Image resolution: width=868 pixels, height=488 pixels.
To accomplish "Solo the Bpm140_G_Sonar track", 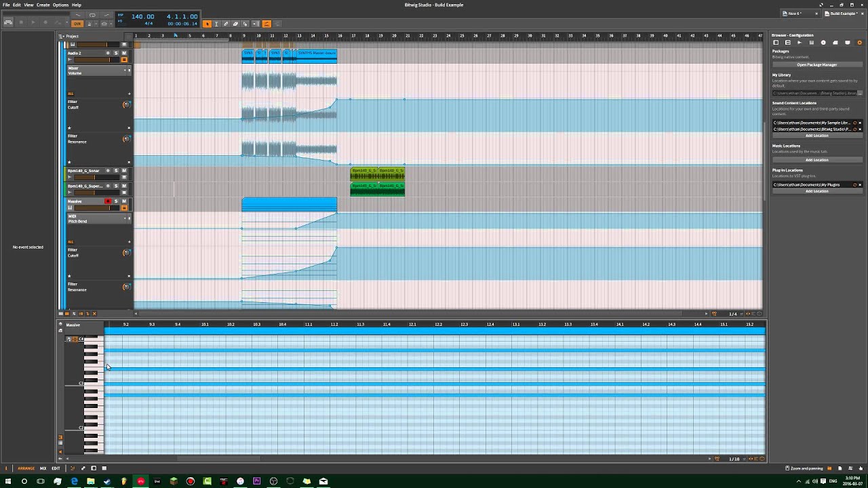I will click(x=116, y=171).
